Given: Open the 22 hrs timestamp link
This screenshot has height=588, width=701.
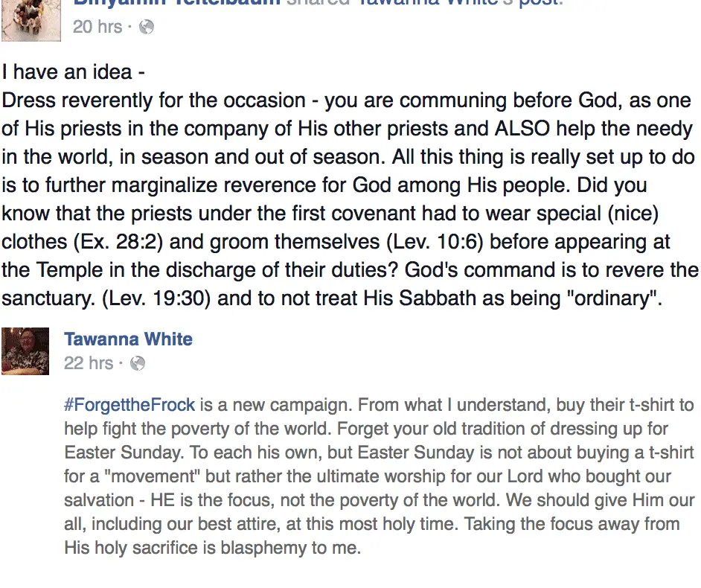Looking at the screenshot, I should point(89,363).
